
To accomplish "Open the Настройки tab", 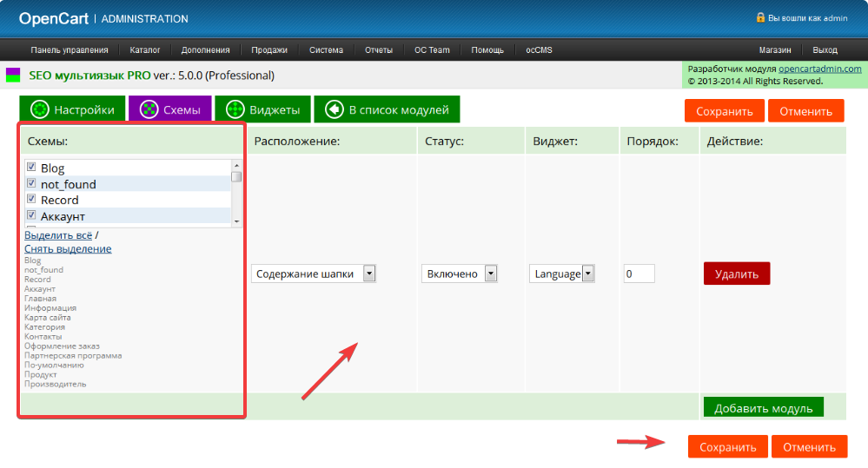I will coord(72,109).
